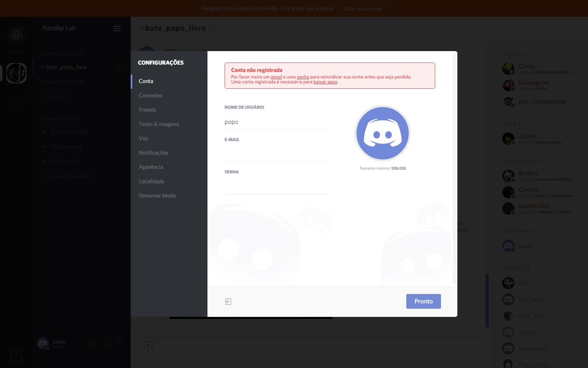Go to Notificações settings tab

coord(169,153)
